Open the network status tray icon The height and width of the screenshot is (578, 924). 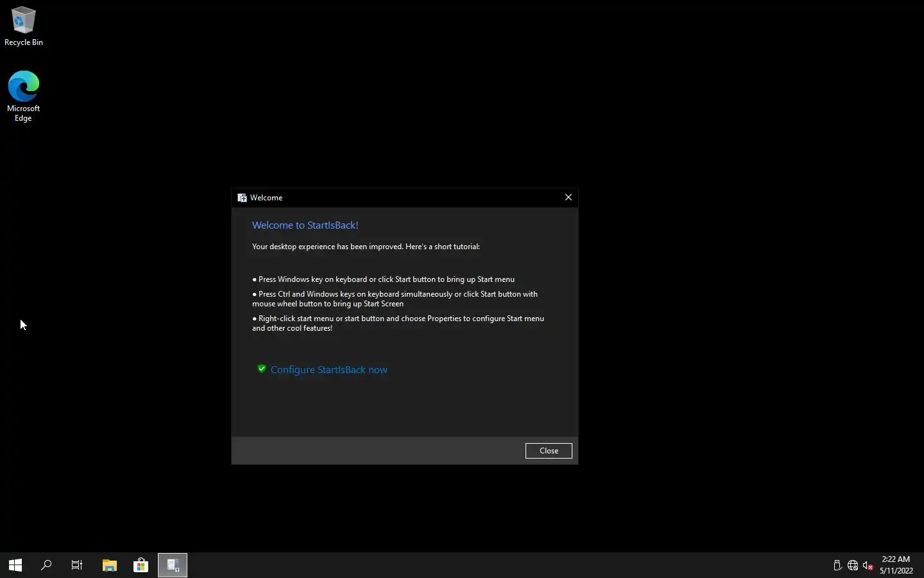pyautogui.click(x=853, y=566)
